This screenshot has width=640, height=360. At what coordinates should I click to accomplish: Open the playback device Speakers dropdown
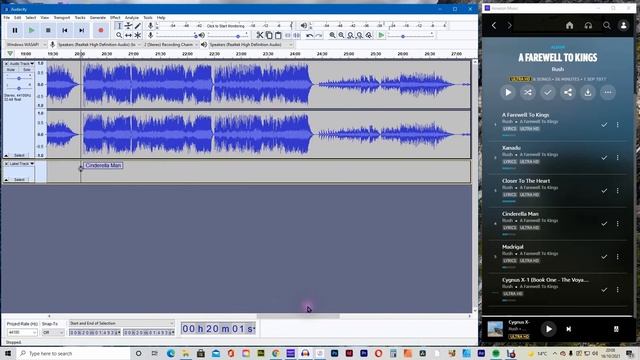coord(251,44)
